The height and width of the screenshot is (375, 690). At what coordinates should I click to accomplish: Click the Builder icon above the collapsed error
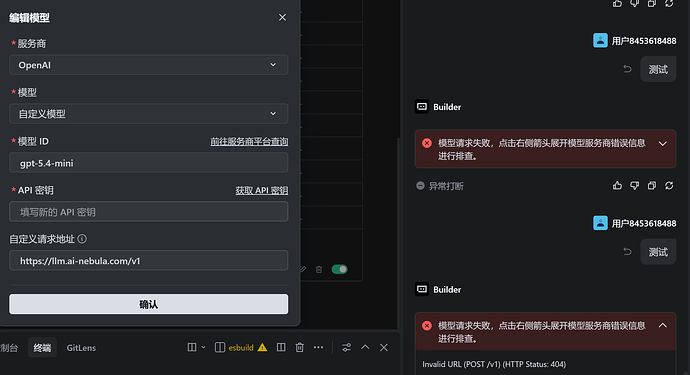422,107
